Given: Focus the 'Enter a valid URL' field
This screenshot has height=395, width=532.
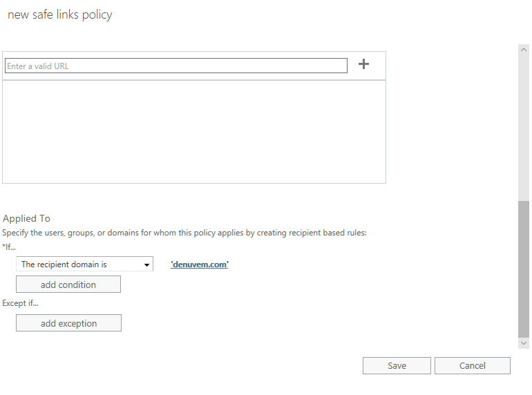Looking at the screenshot, I should click(x=176, y=66).
